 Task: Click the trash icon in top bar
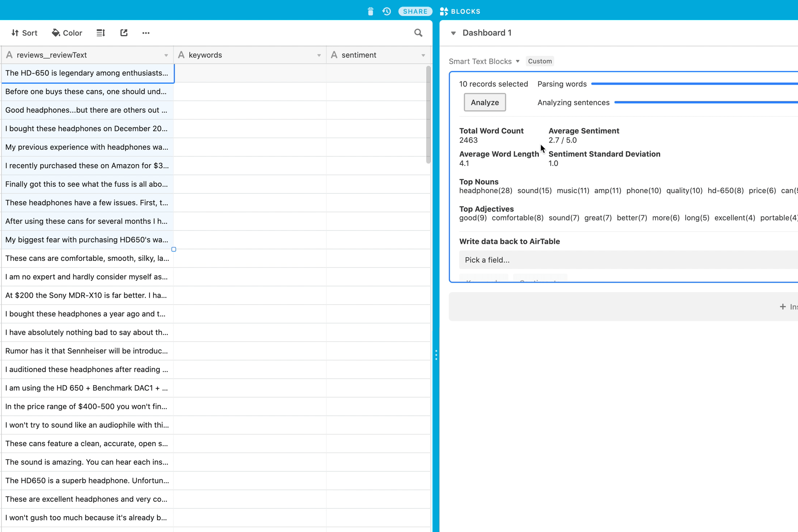tap(370, 11)
